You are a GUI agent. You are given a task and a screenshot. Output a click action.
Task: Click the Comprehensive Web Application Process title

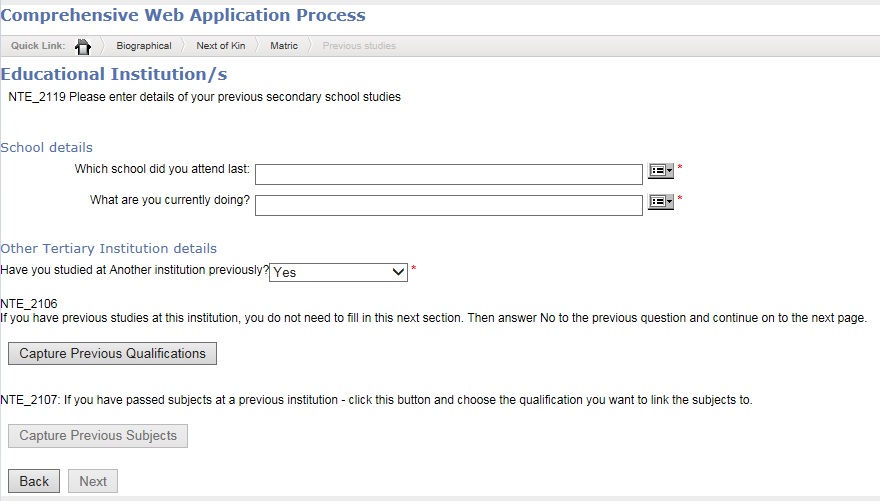coord(183,15)
